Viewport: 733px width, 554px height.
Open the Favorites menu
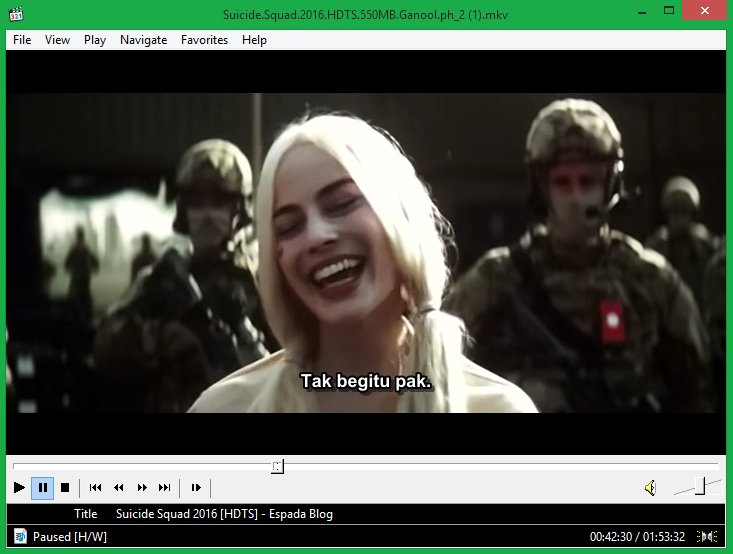(x=204, y=40)
